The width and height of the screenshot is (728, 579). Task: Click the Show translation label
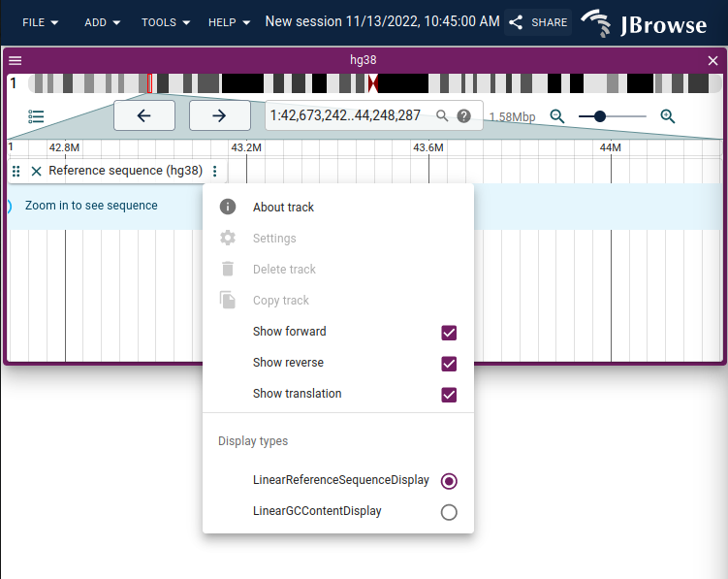point(298,394)
